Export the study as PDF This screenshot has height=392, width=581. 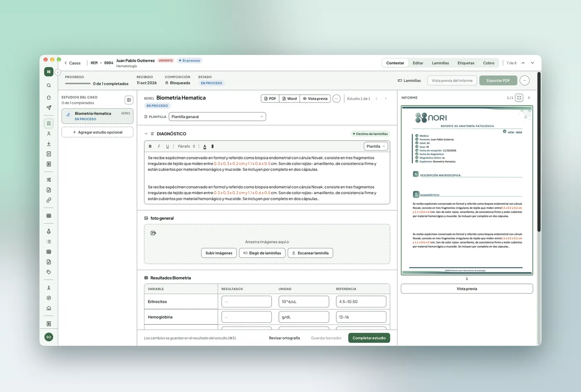click(x=270, y=99)
